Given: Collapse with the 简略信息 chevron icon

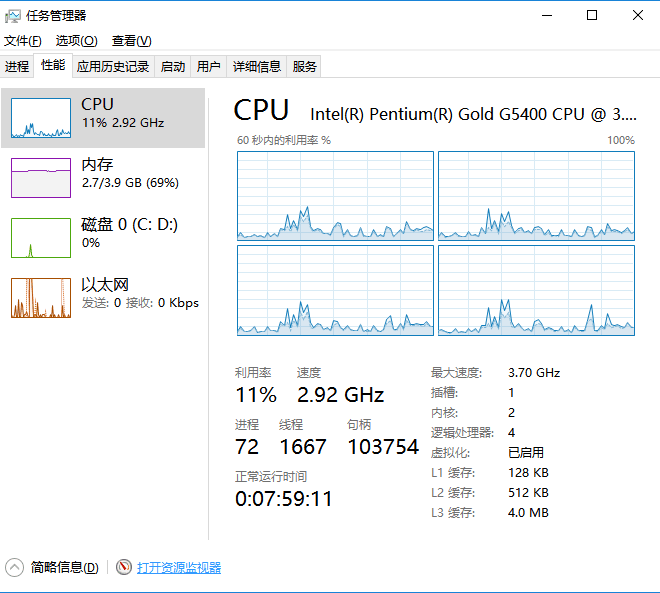Looking at the screenshot, I should [15, 567].
